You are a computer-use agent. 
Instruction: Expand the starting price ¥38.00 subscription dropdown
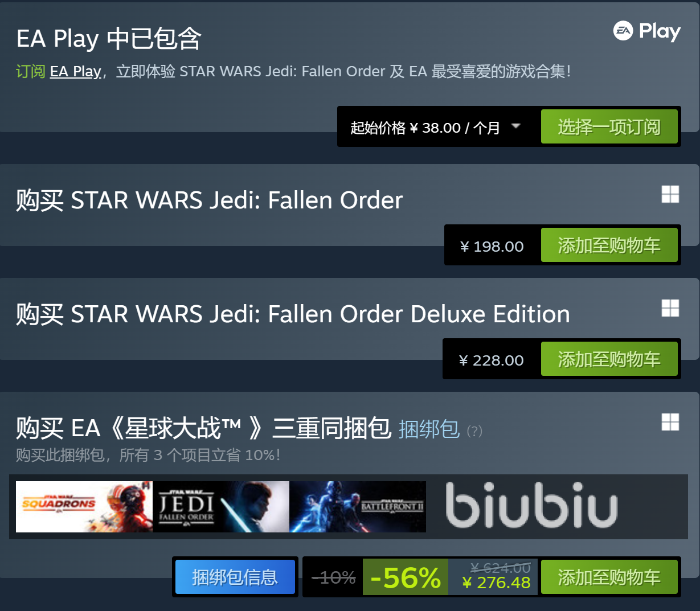click(425, 128)
